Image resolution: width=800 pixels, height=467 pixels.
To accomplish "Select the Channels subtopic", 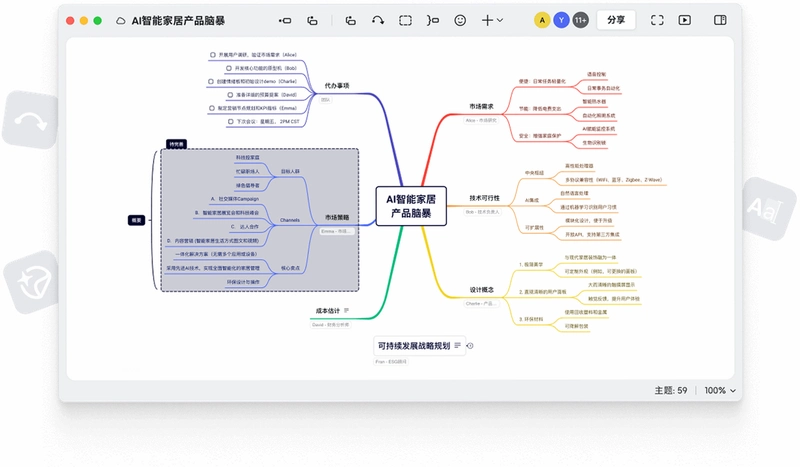I will [x=290, y=220].
